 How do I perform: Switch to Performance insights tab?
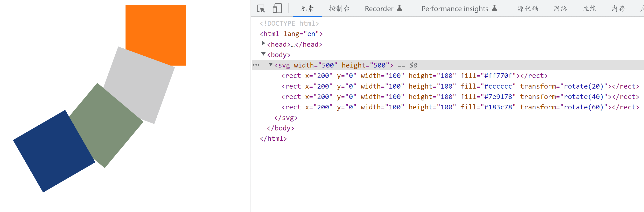coord(455,9)
